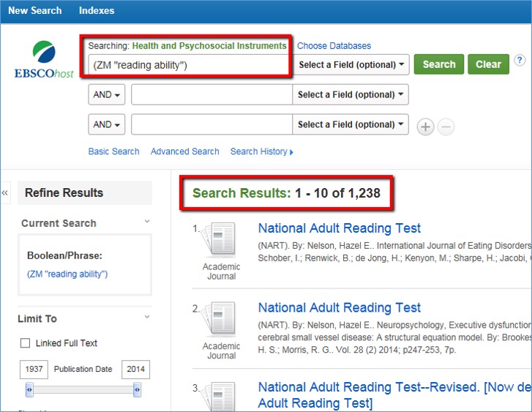
Task: Click the 1937 start year field
Action: coord(34,370)
